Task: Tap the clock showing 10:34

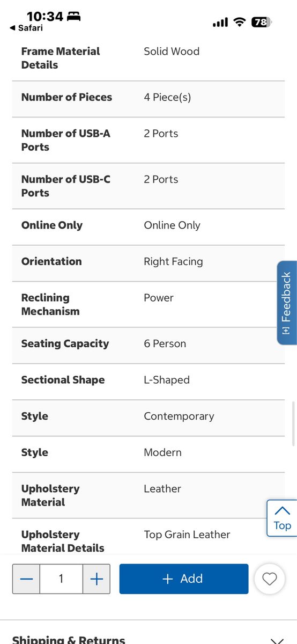Action: click(45, 16)
